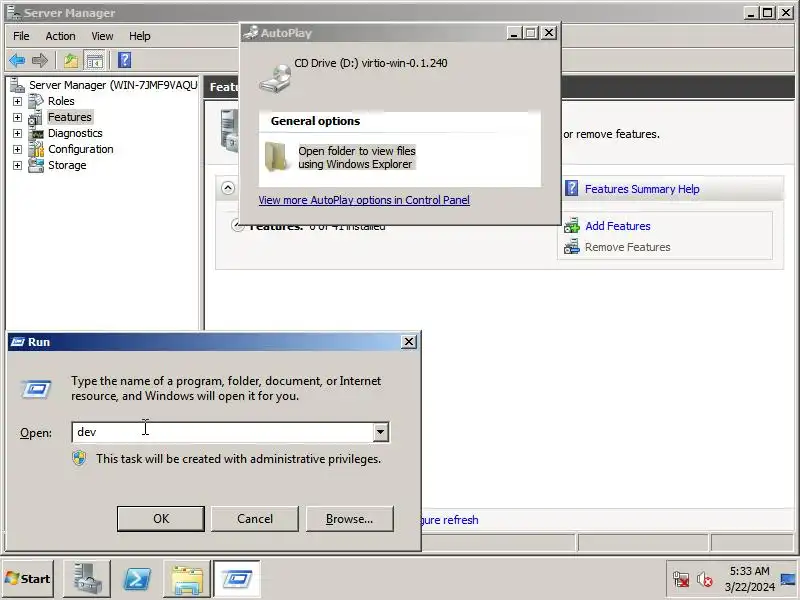Click the muted volume tray icon
The height and width of the screenshot is (600, 800).
705,580
